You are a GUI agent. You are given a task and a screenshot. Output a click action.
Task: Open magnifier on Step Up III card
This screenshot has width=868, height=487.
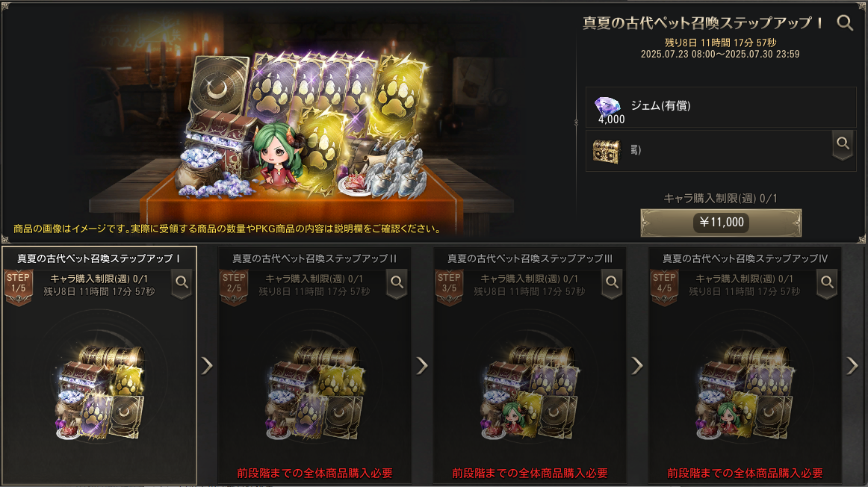(612, 283)
